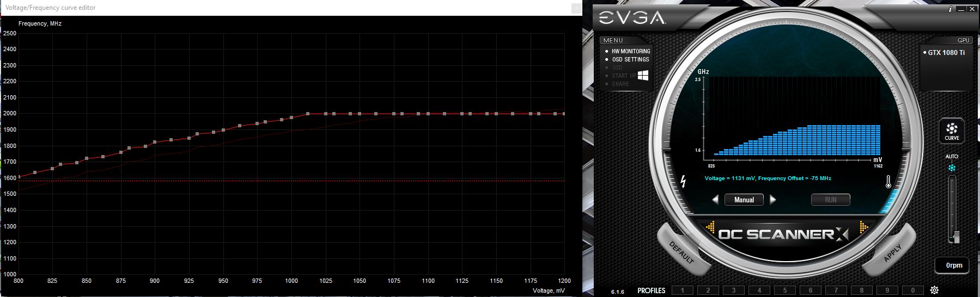Click the 1100 label on voltage axis
This screenshot has width=980, height=297.
pyautogui.click(x=428, y=281)
